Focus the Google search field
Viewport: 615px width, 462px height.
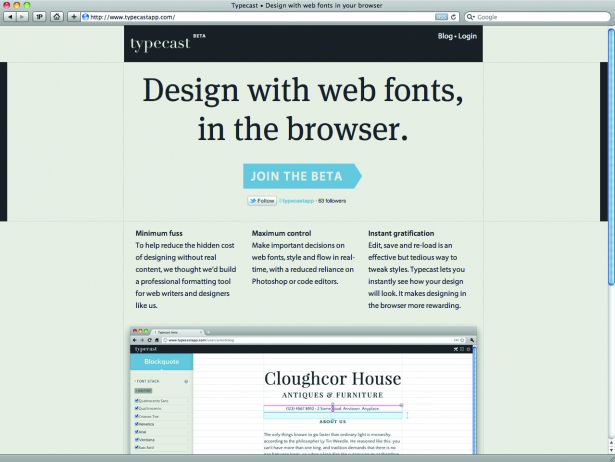[537, 17]
